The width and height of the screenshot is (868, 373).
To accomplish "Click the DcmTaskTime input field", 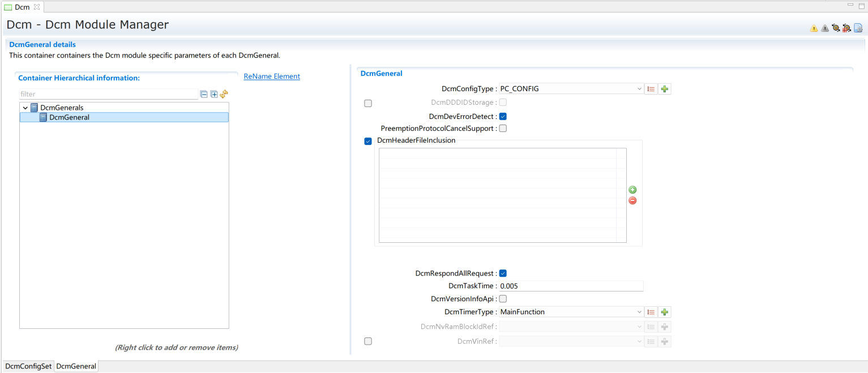I will (571, 286).
